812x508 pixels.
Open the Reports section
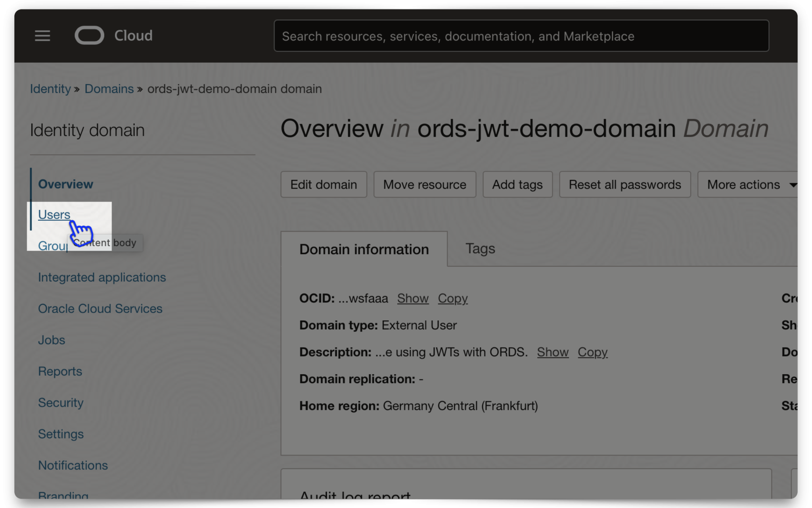pyautogui.click(x=60, y=371)
